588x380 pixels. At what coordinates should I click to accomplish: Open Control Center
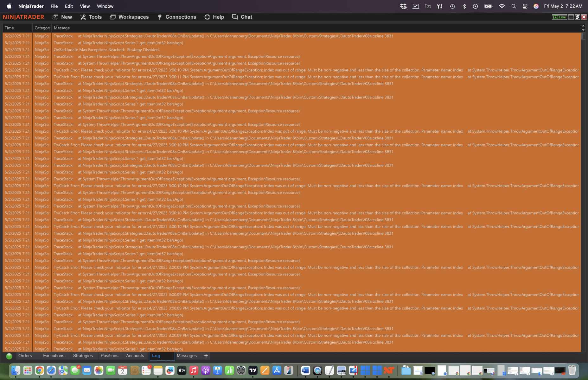(525, 6)
